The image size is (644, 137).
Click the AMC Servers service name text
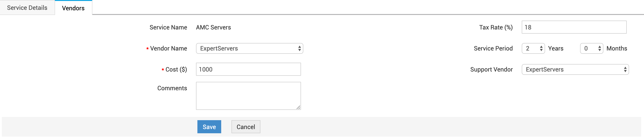coord(213,27)
